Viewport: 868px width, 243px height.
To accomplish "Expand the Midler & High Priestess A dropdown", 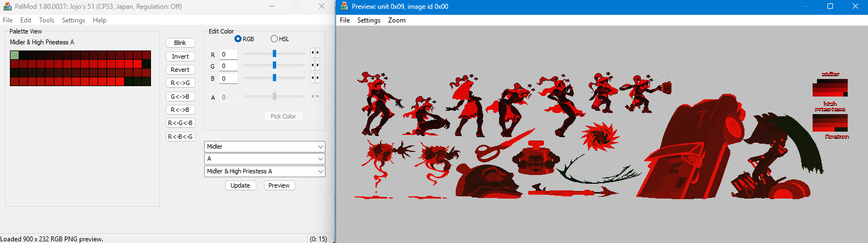I will (x=265, y=171).
